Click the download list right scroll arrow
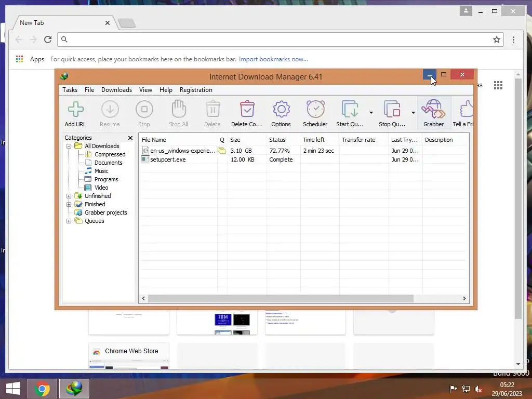The width and height of the screenshot is (532, 399). (464, 299)
